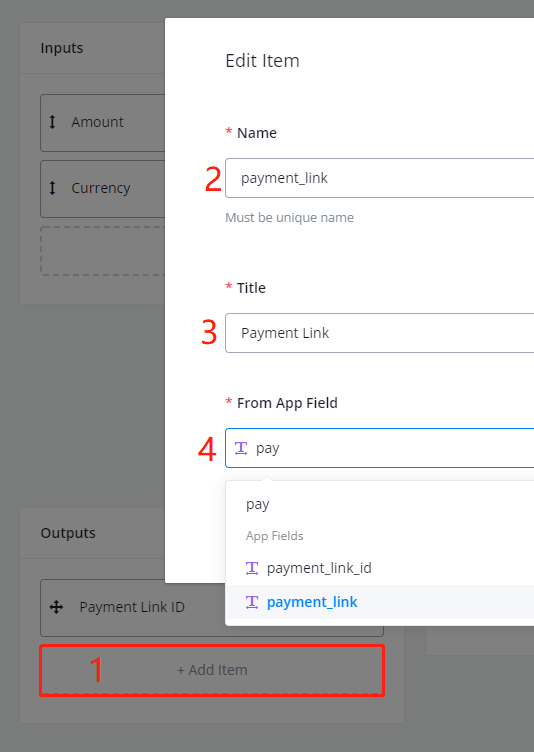534x752 pixels.
Task: Click the text icon beside payment_link option
Action: click(x=252, y=602)
